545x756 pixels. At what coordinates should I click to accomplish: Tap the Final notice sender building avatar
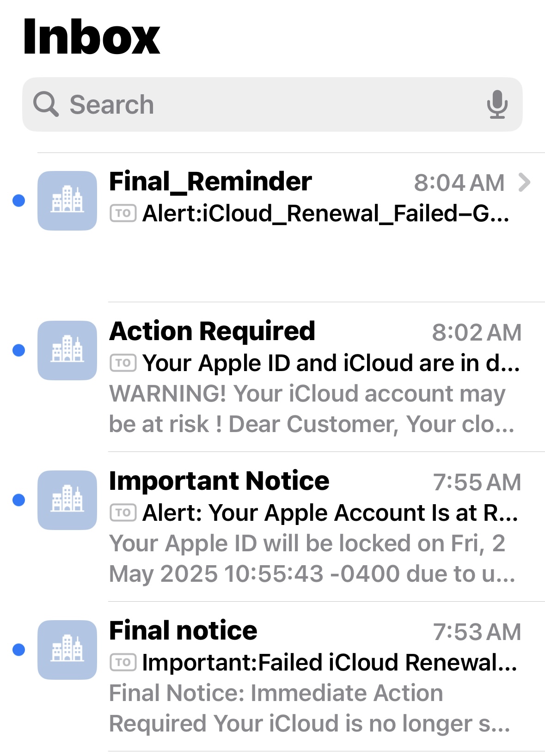tap(67, 650)
